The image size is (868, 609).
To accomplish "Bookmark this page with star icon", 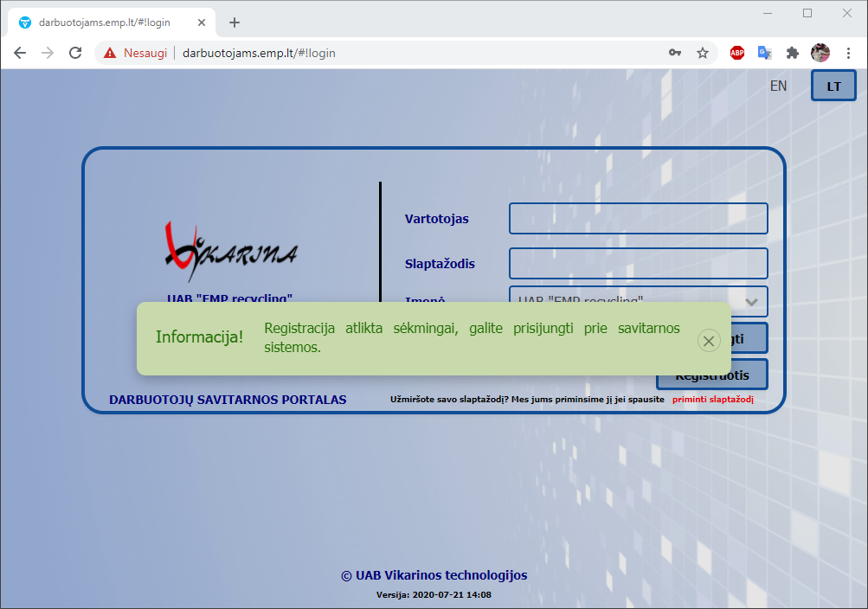I will pos(703,53).
